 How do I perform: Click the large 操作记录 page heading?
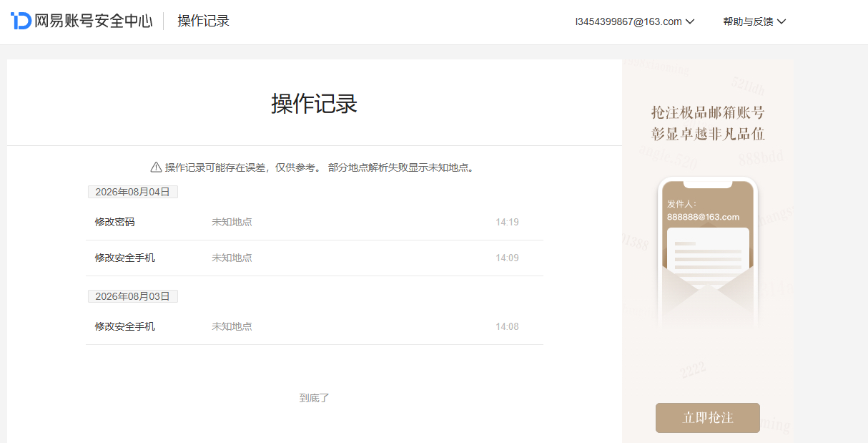coord(314,104)
